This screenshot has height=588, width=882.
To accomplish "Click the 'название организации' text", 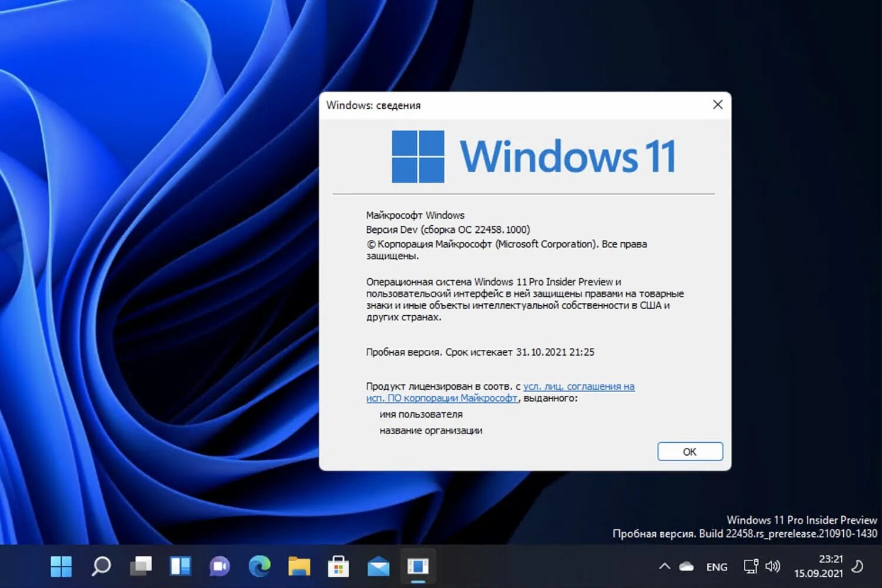I will point(431,430).
